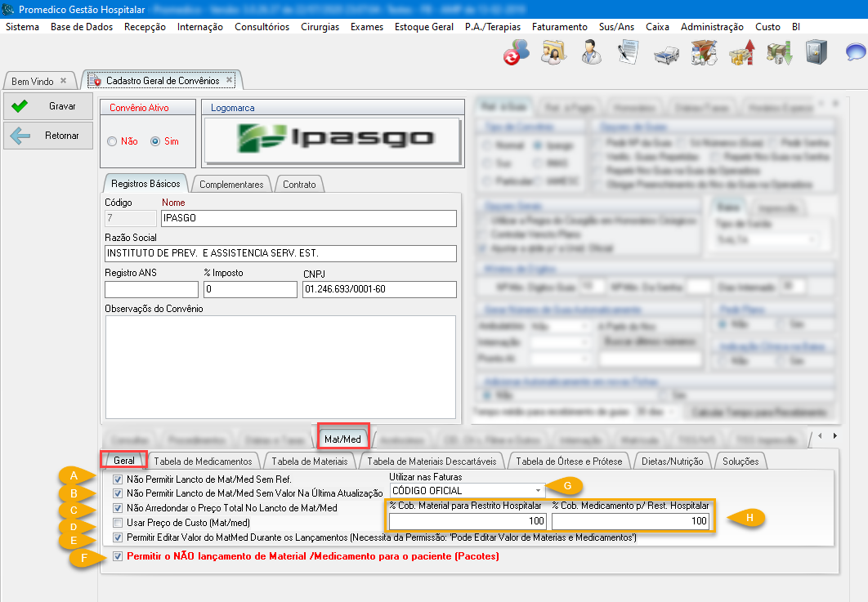Click the money with red arrow icon

tap(741, 53)
